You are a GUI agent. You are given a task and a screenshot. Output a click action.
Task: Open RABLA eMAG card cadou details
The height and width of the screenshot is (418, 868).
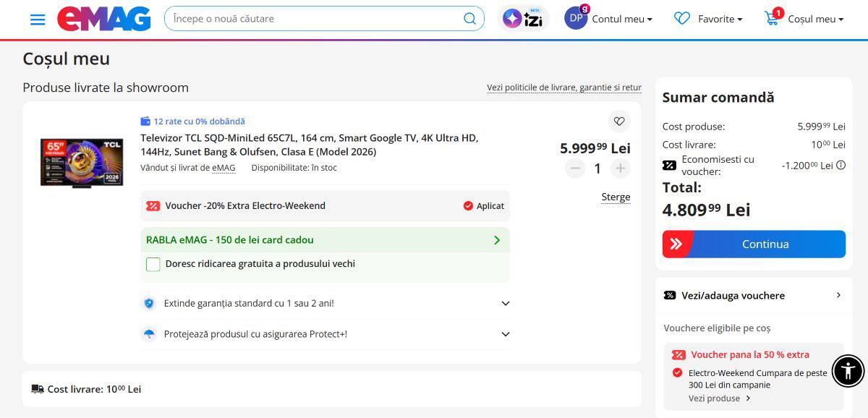coord(325,240)
